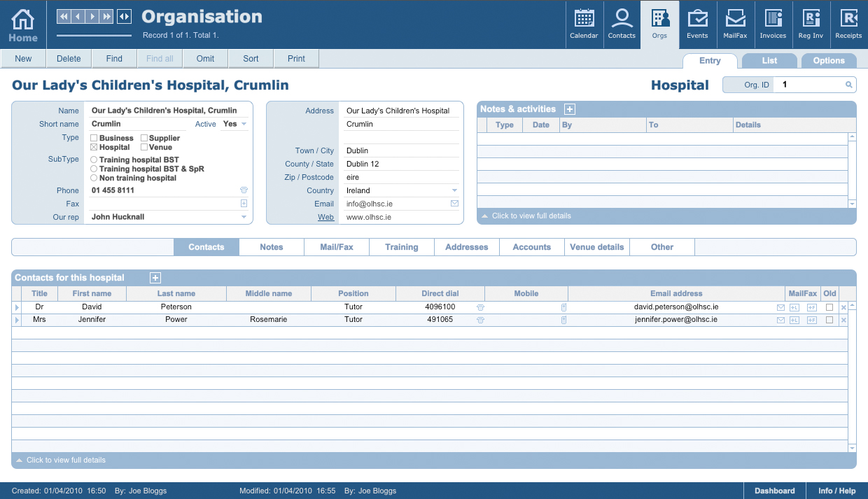Open the Country dropdown

click(454, 190)
